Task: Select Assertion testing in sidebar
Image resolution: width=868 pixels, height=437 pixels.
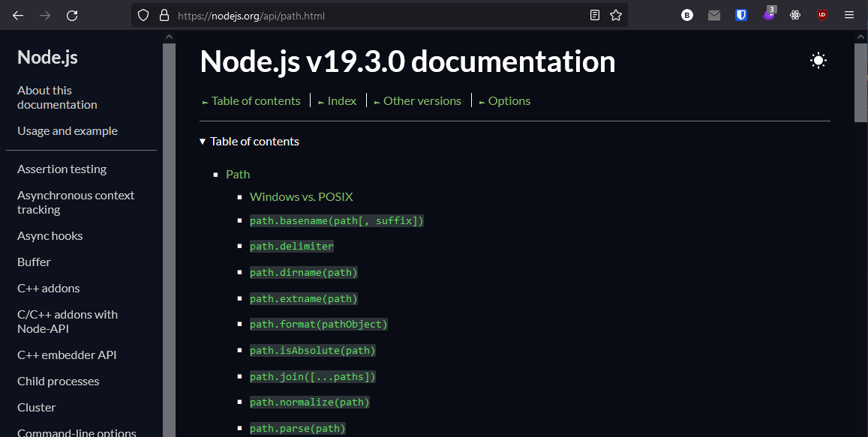Action: [62, 169]
